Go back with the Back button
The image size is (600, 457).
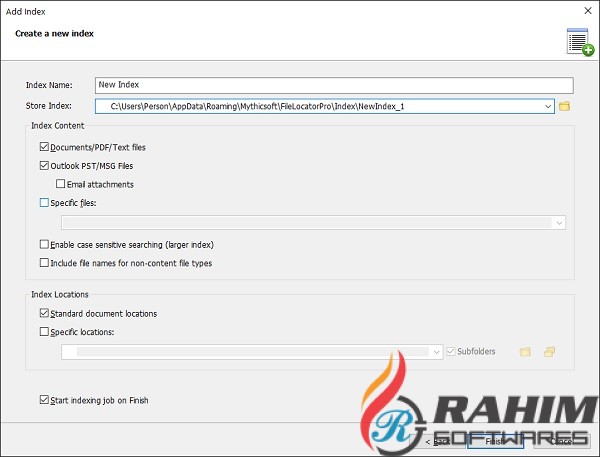(437, 442)
